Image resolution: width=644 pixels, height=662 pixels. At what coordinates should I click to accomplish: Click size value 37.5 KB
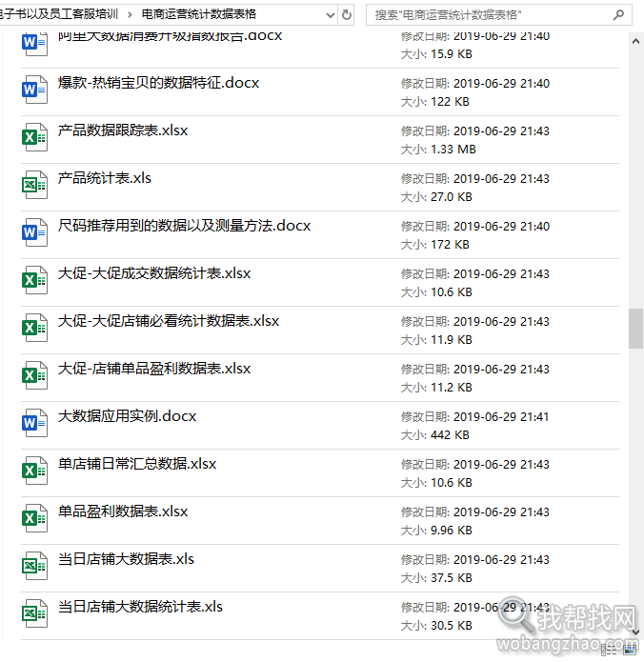click(452, 578)
